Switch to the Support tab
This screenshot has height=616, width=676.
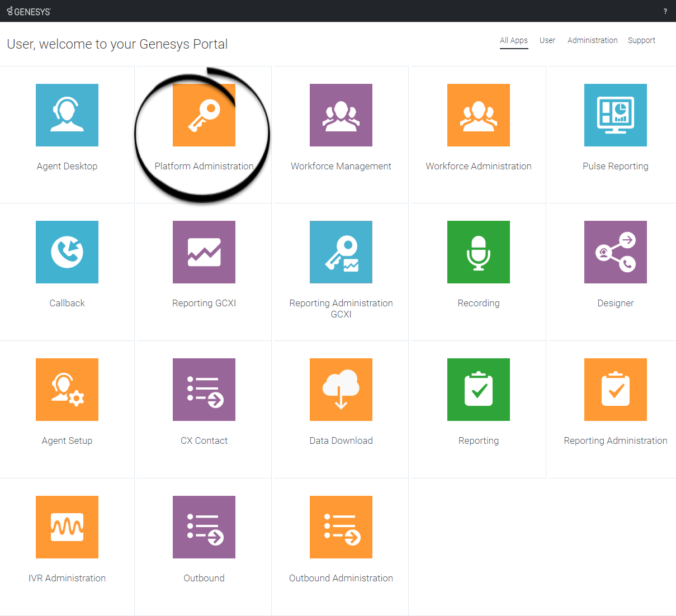pos(641,40)
